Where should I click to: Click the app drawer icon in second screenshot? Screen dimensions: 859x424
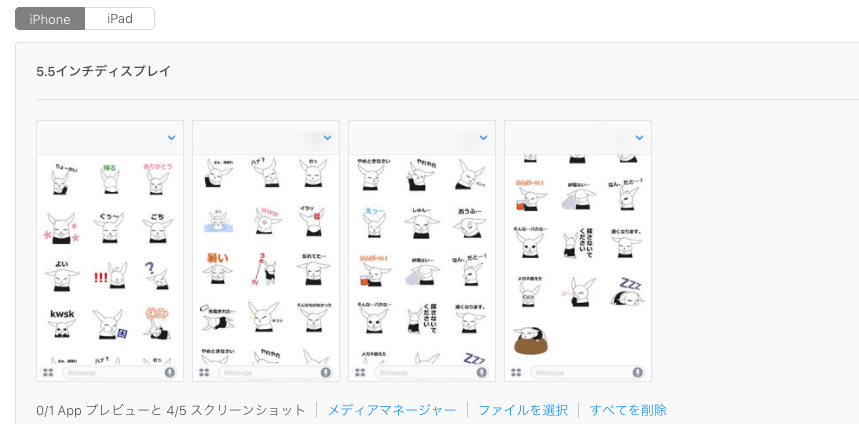click(x=204, y=373)
